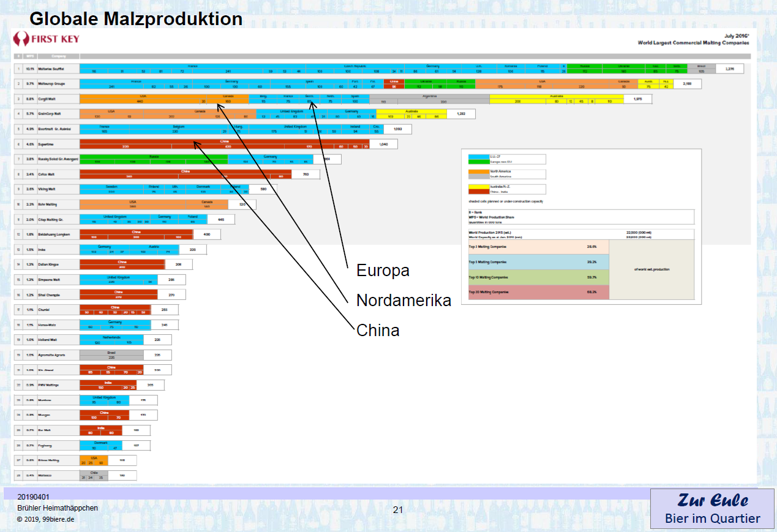Click the "Bier im Quartier" tagline
The image size is (777, 532).
[x=713, y=519]
